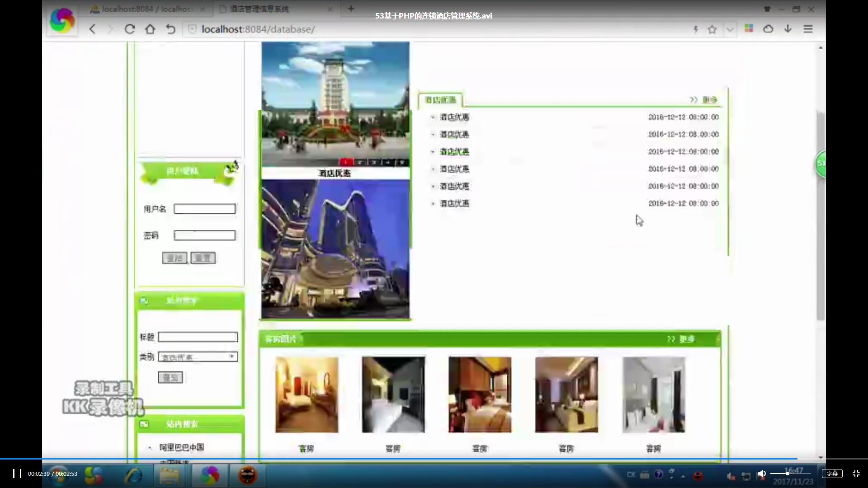Viewport: 868px width, 488px height.
Task: Toggle subtitles with 字幕 button
Action: (x=832, y=473)
